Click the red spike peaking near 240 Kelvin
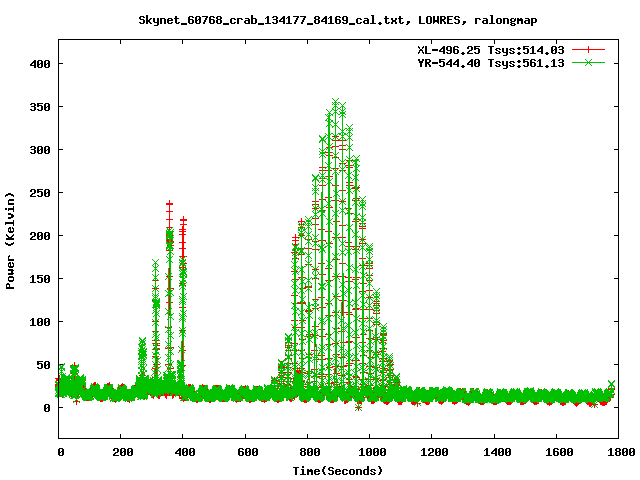The height and width of the screenshot is (480, 640). pyautogui.click(x=169, y=204)
